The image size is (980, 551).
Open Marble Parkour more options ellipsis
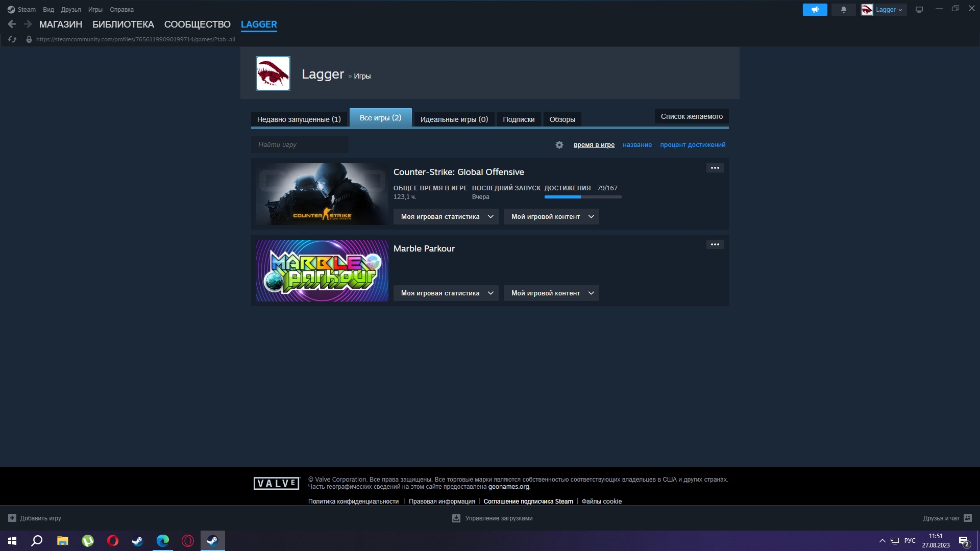715,244
